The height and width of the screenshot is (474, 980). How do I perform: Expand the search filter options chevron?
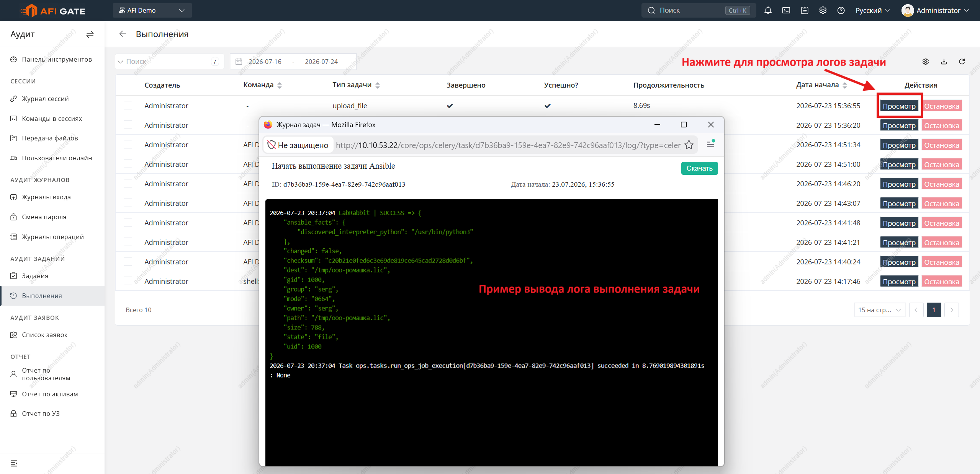click(121, 62)
